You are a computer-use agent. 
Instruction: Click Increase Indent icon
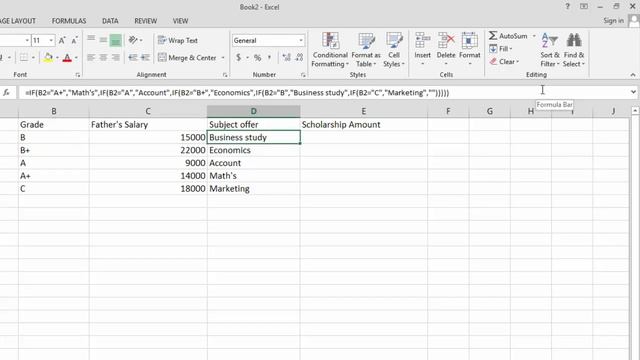pos(145,58)
